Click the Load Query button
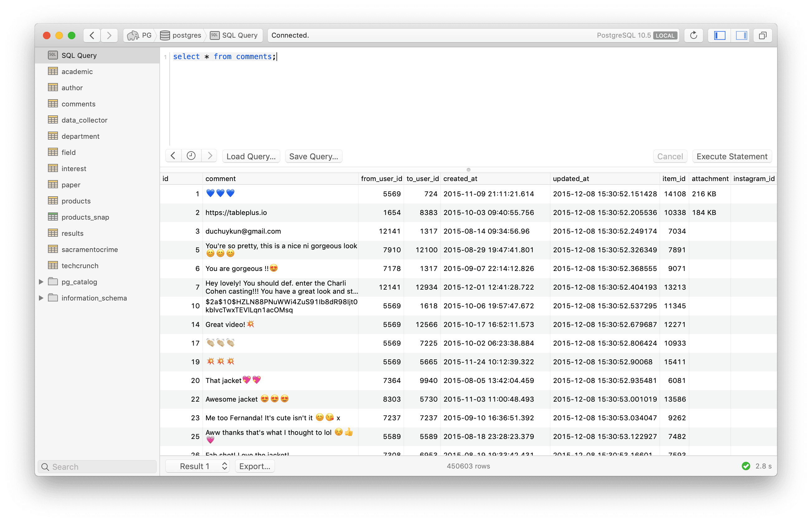812x522 pixels. coord(251,156)
